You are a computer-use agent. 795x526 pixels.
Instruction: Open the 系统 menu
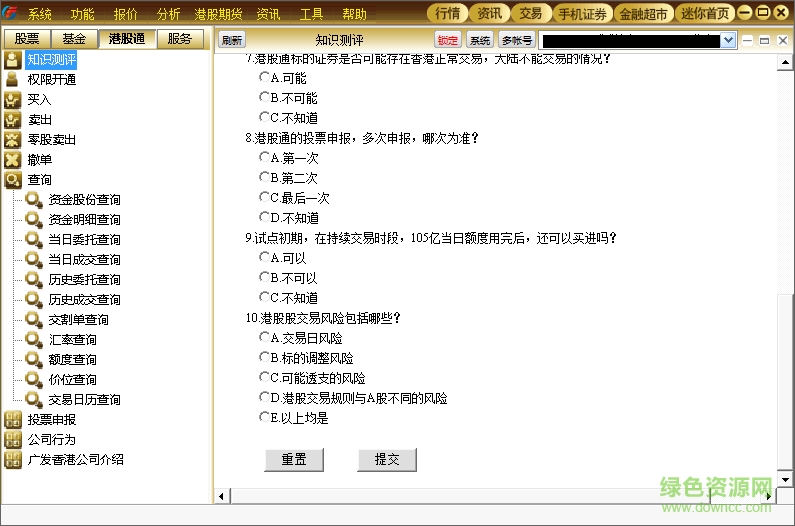(x=39, y=14)
